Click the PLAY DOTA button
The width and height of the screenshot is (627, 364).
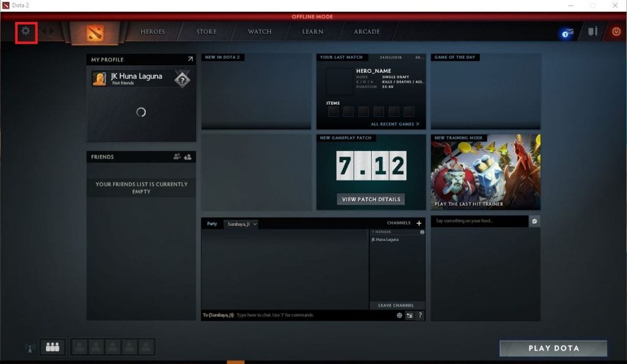coord(554,348)
